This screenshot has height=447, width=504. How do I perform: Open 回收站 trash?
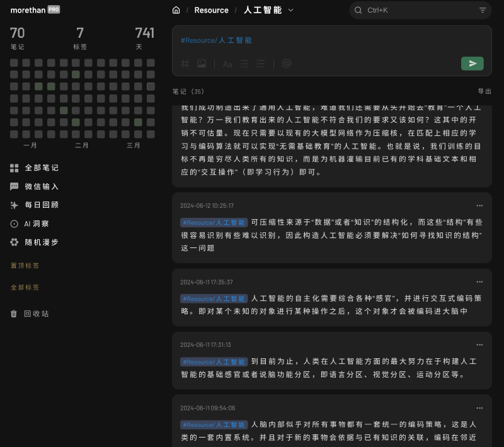click(x=36, y=314)
